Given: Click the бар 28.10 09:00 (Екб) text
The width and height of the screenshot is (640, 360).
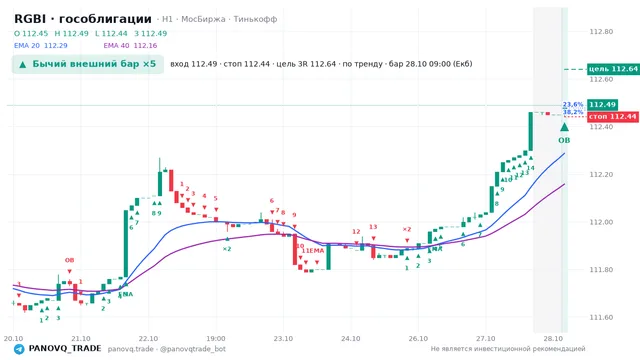Looking at the screenshot, I should pyautogui.click(x=430, y=64).
